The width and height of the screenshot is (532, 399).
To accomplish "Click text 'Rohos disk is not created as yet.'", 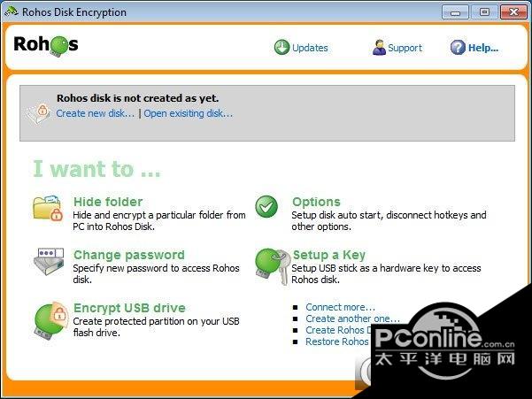I will coord(137,98).
